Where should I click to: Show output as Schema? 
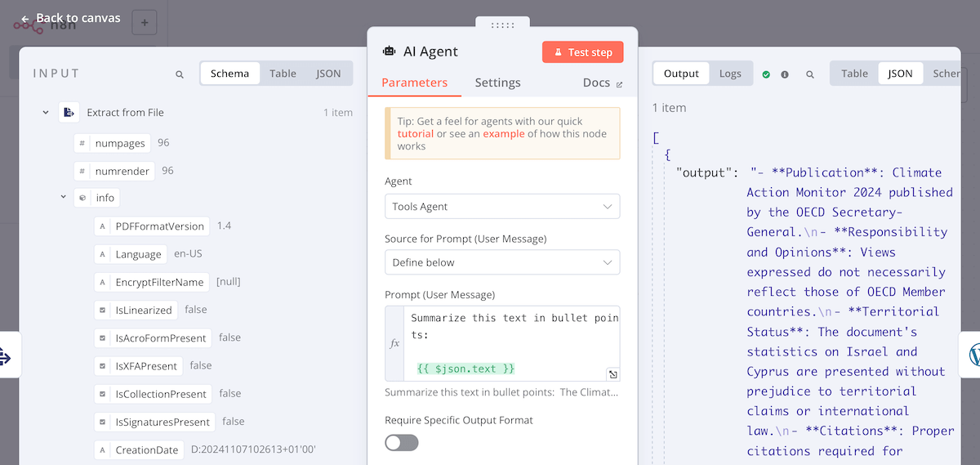pos(946,74)
